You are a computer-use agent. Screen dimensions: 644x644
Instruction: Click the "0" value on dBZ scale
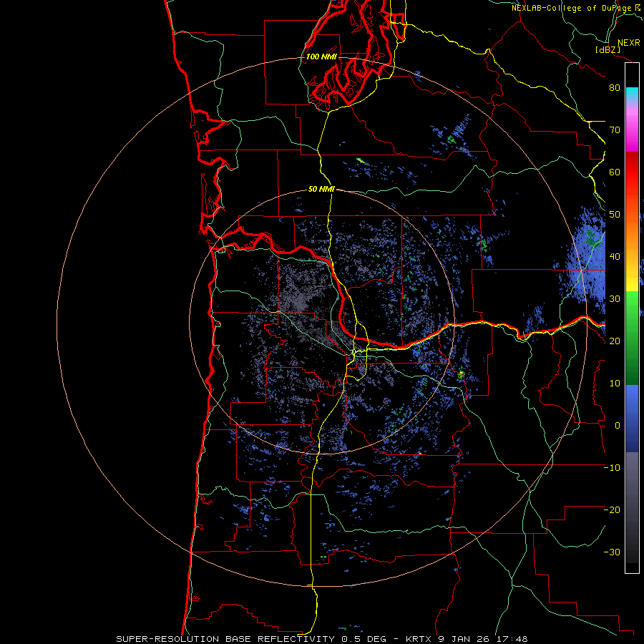(618, 426)
